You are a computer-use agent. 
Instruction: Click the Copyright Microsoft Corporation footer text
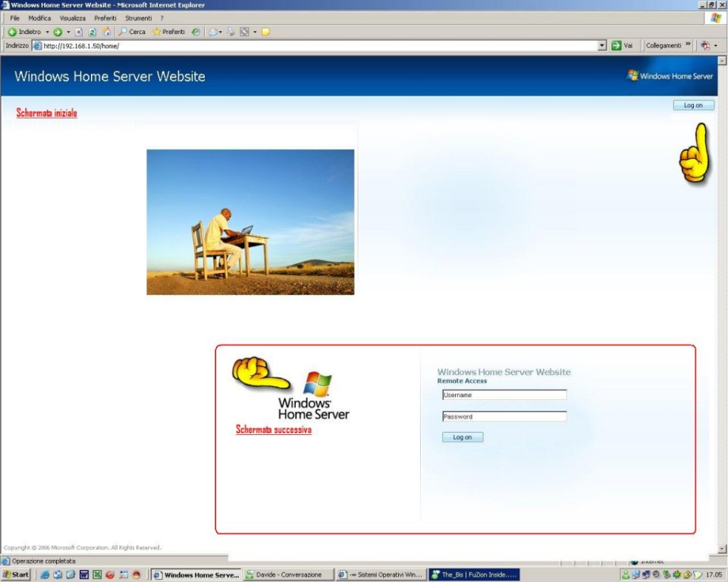(x=82, y=548)
